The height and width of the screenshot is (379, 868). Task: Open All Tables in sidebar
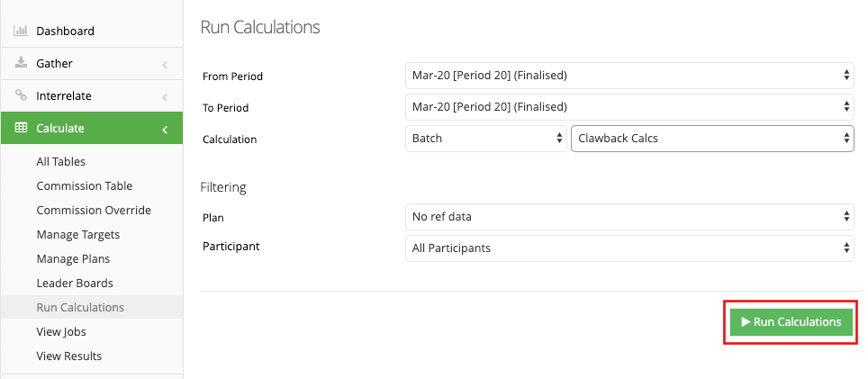pyautogui.click(x=61, y=161)
